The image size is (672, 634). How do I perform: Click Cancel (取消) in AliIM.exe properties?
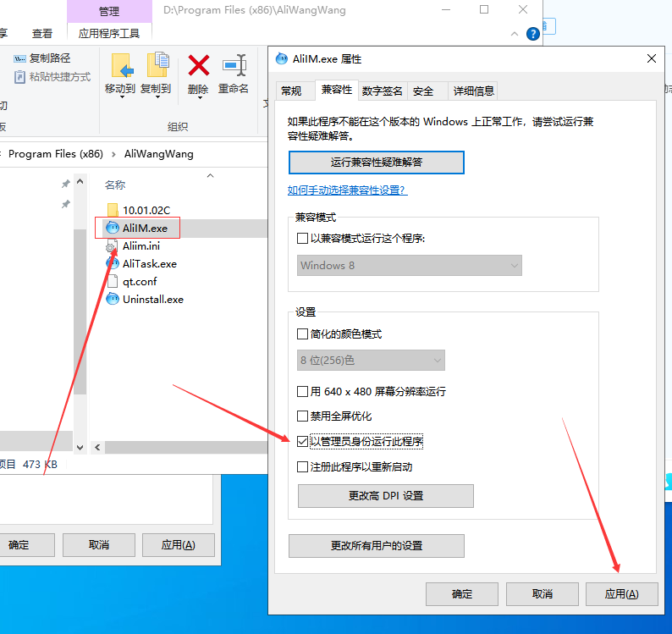click(543, 594)
